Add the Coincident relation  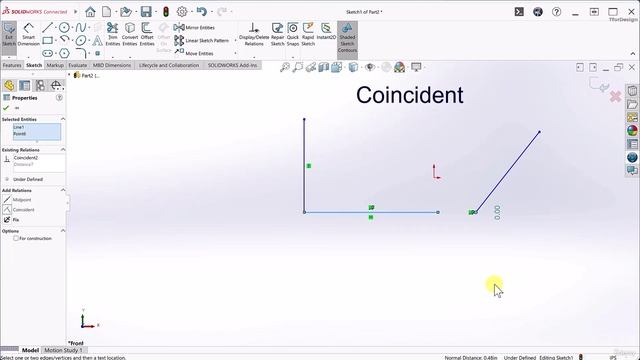(19, 210)
